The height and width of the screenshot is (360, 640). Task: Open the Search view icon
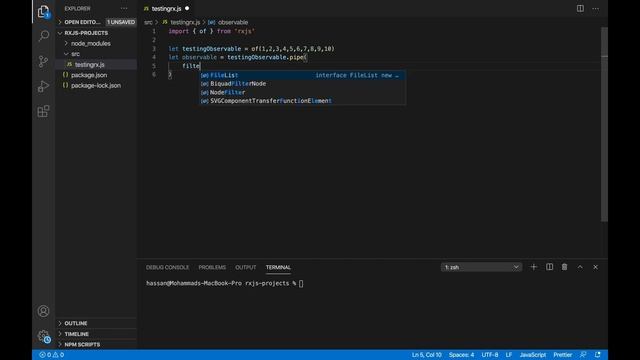(x=43, y=36)
